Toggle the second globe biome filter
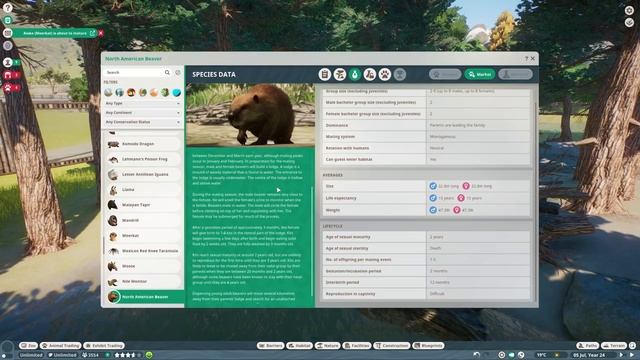 pyautogui.click(x=120, y=92)
